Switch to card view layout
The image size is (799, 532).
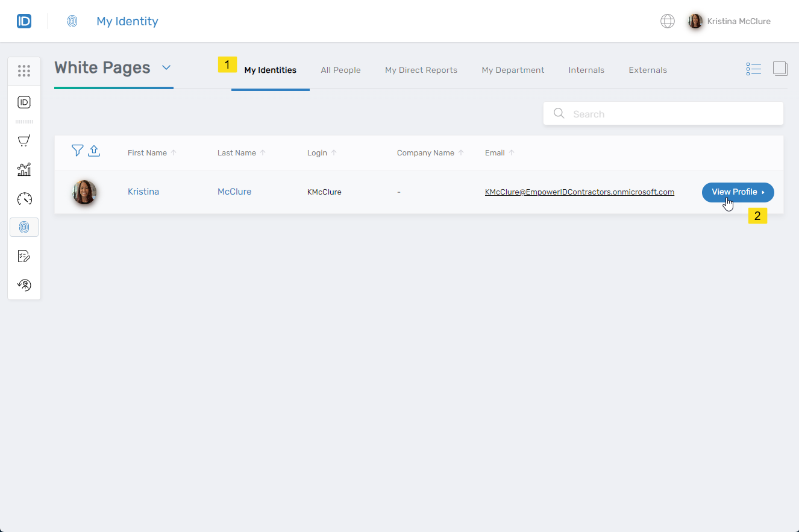click(780, 69)
